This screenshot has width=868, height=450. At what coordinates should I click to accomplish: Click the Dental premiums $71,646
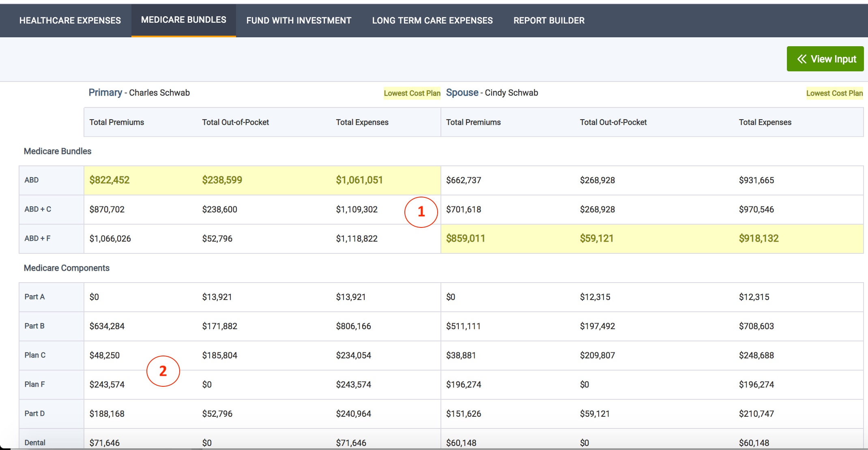tap(105, 443)
